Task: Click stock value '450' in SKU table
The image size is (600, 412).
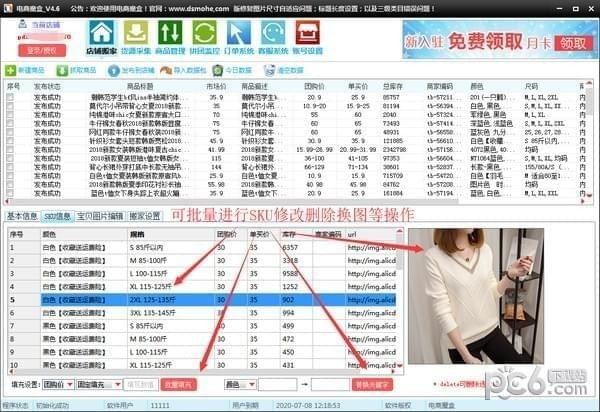Action: point(288,352)
